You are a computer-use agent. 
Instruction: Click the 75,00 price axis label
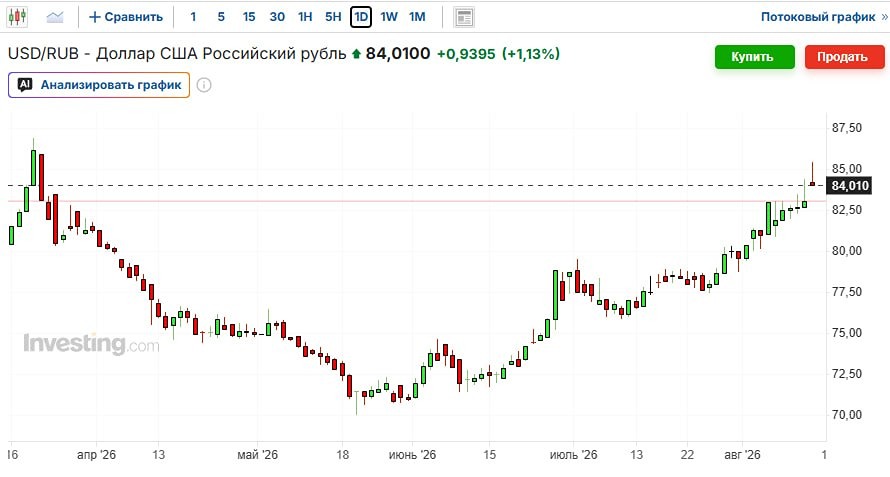coord(847,333)
